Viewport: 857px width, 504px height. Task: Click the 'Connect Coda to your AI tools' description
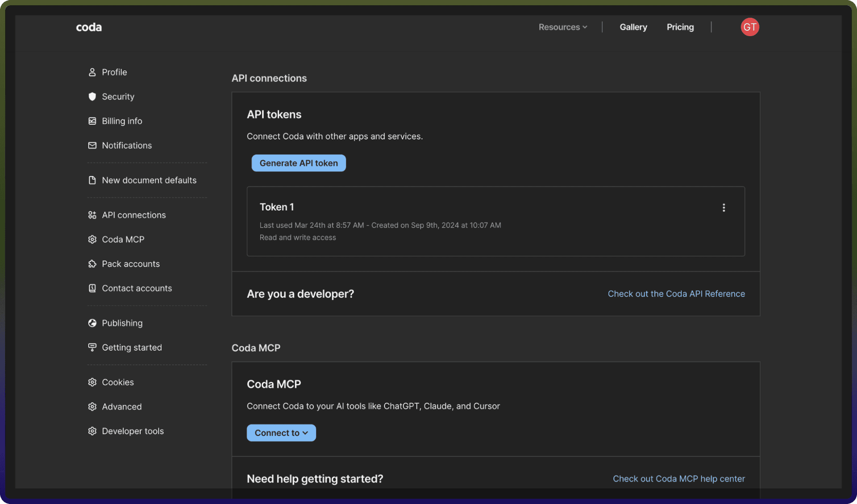click(x=373, y=406)
